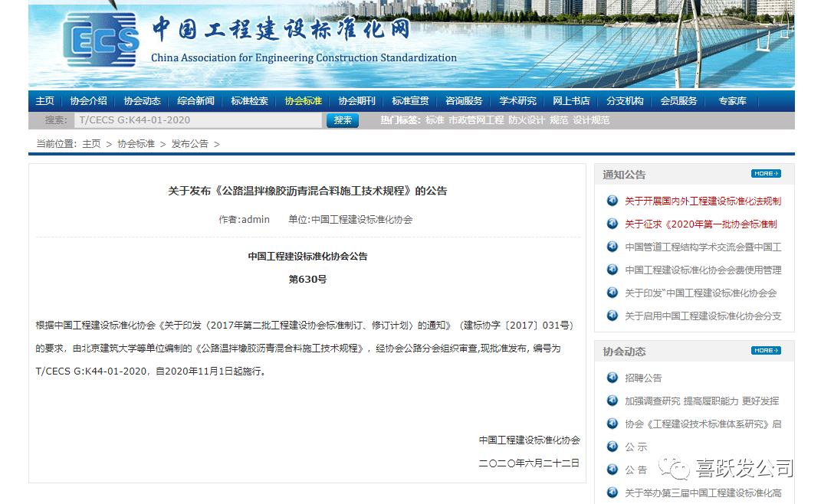Focus the search field containing T/CECS G:K44-01-2020

198,120
